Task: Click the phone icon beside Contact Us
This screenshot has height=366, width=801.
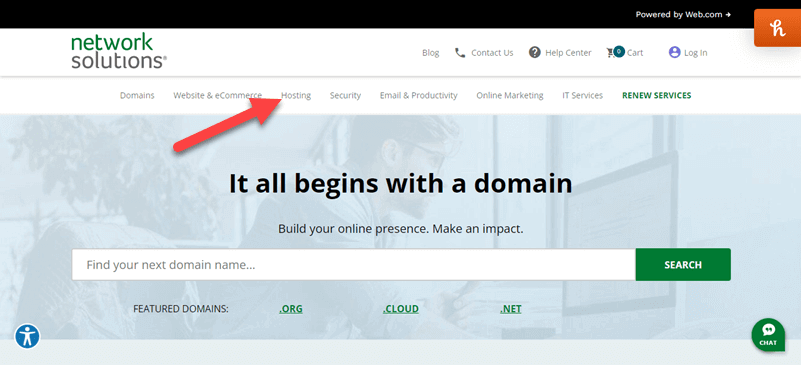Action: point(460,53)
